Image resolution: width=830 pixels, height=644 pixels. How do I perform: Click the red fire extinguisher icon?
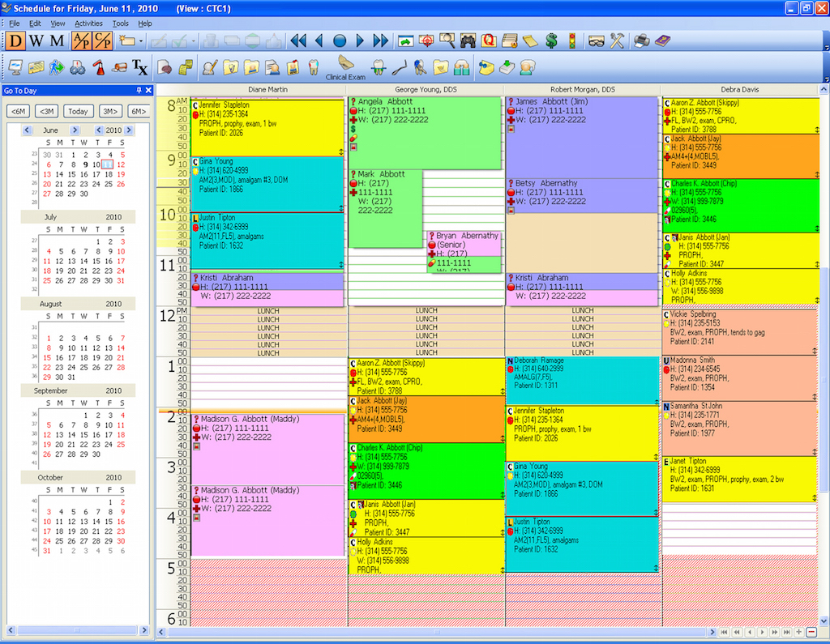point(98,67)
